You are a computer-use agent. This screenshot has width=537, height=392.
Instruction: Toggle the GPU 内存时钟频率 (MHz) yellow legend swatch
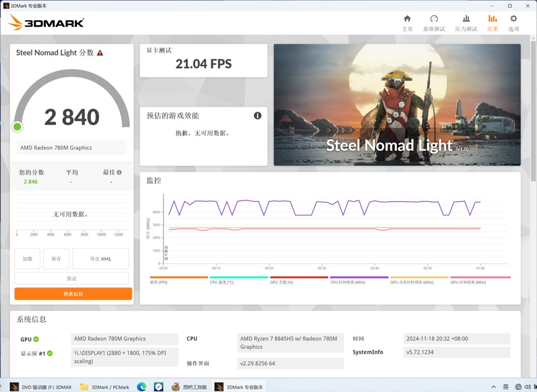pyautogui.click(x=419, y=277)
